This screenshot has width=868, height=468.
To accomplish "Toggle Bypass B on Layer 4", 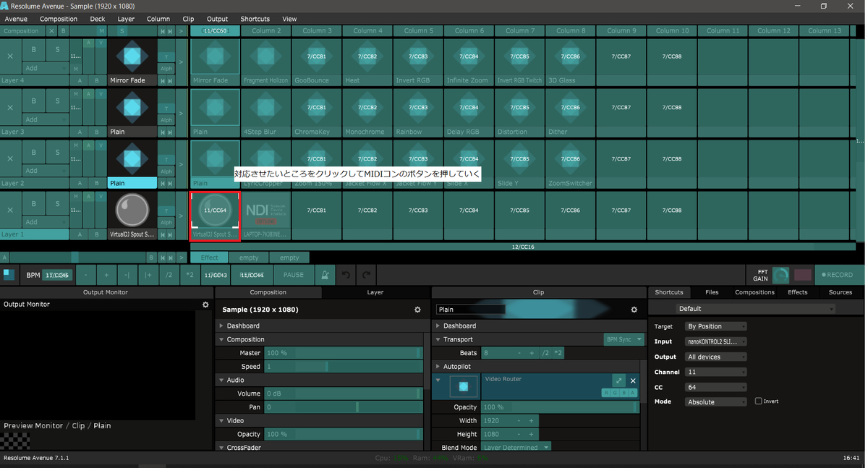I will pyautogui.click(x=33, y=50).
